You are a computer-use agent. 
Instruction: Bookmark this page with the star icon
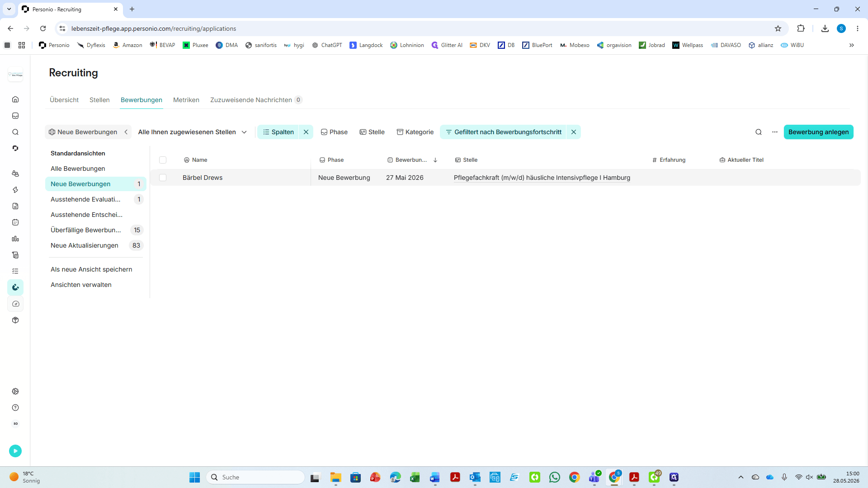click(x=778, y=28)
